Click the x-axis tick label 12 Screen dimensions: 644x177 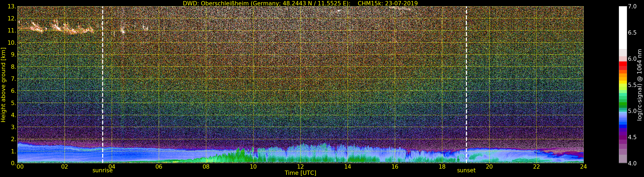(x=300, y=167)
